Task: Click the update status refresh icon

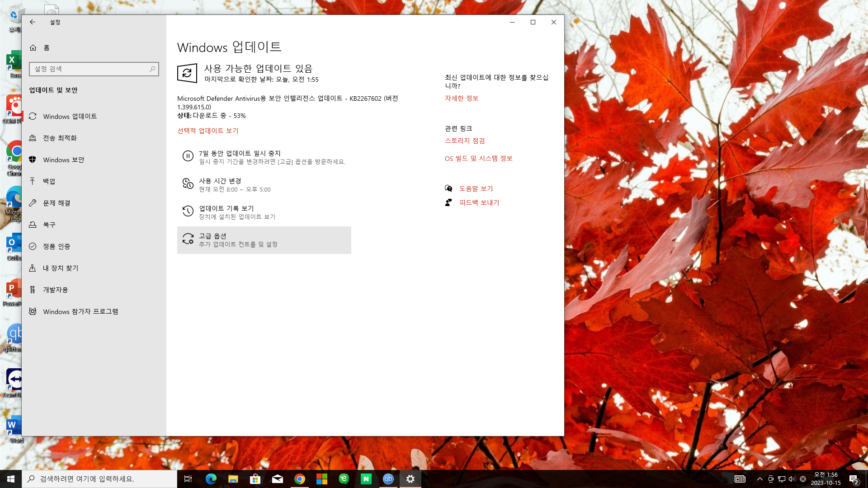Action: pos(187,73)
